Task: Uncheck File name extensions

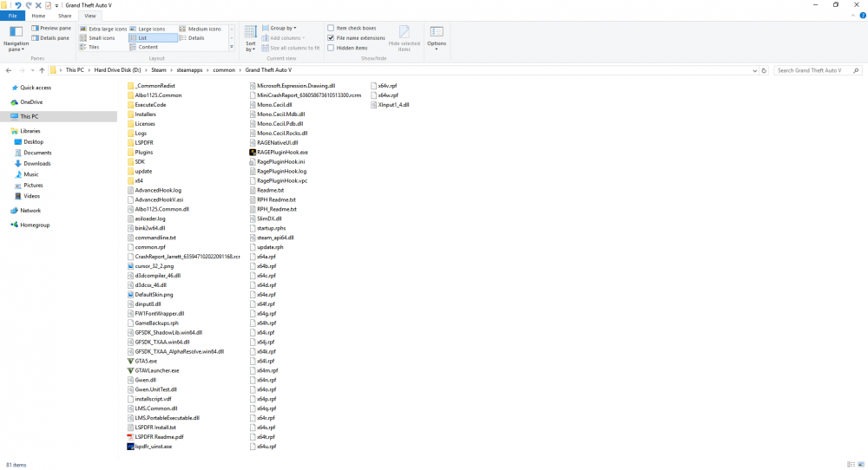Action: (x=331, y=37)
